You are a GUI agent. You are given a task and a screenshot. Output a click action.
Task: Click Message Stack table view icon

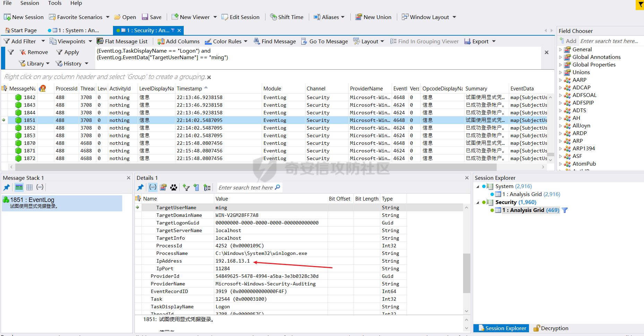[x=19, y=187]
